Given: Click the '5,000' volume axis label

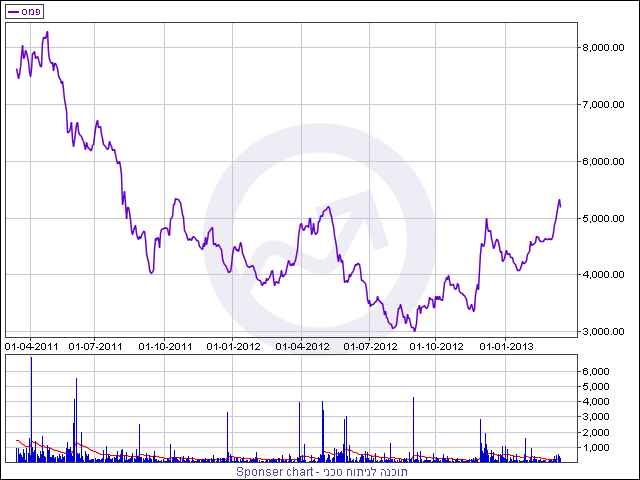Looking at the screenshot, I should point(596,387).
